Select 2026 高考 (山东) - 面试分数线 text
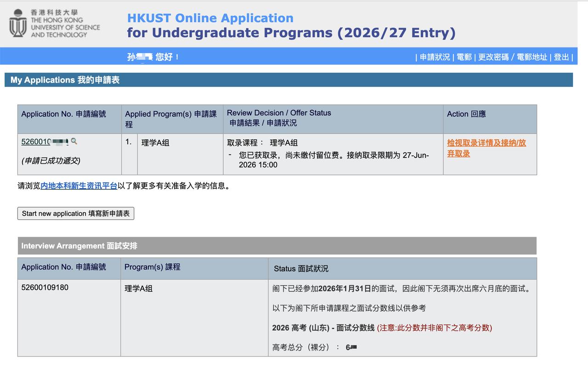This screenshot has width=588, height=385. coord(323,328)
